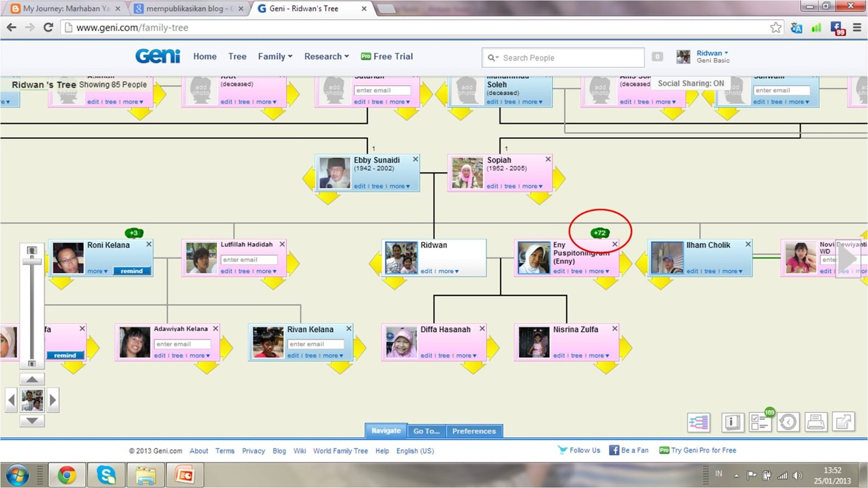Expand 'more' menu on Roni Kelana's node
This screenshot has width=868, height=488.
point(98,271)
